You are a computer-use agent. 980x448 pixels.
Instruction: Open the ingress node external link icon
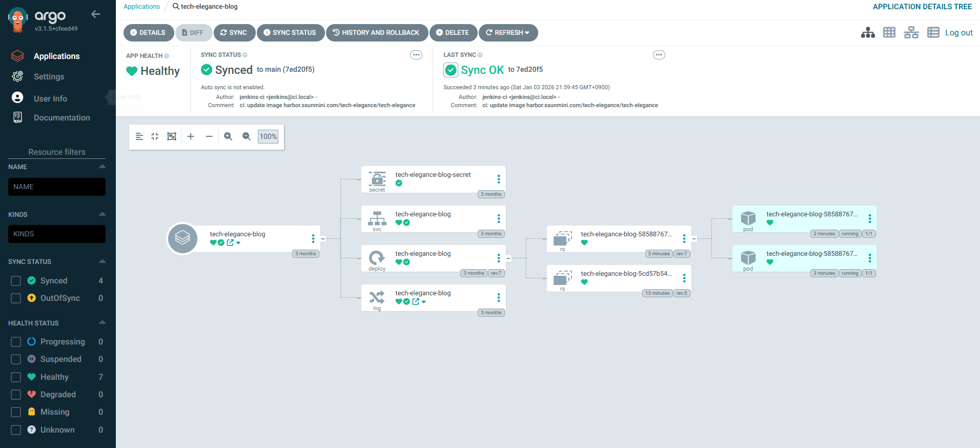(416, 301)
